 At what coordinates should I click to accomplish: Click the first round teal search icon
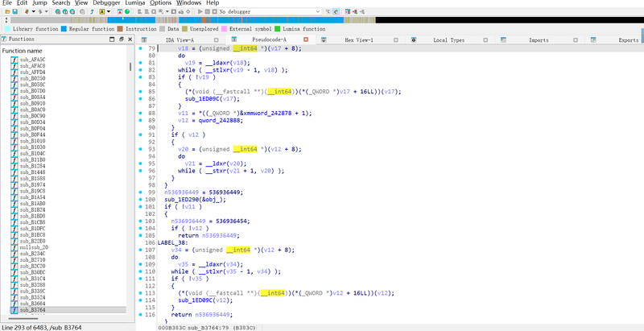coord(57,11)
